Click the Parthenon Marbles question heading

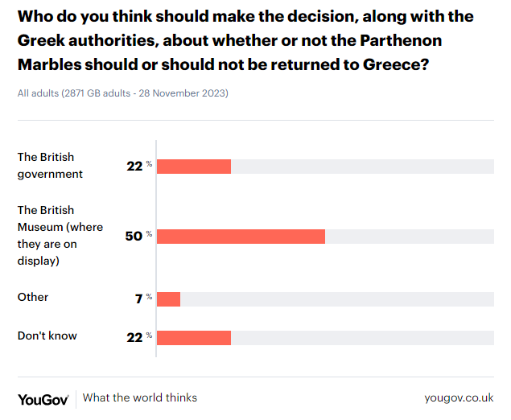click(245, 40)
